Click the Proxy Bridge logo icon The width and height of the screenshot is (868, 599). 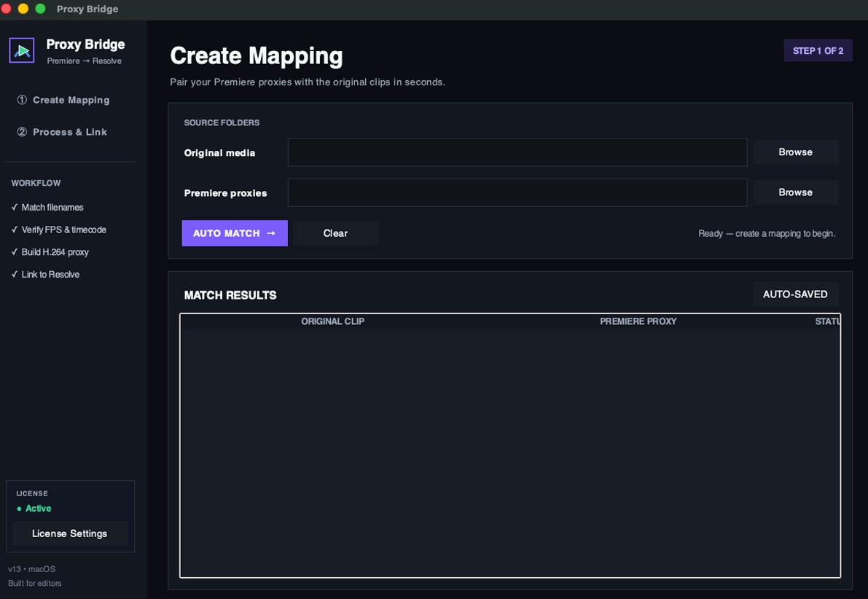pyautogui.click(x=22, y=50)
